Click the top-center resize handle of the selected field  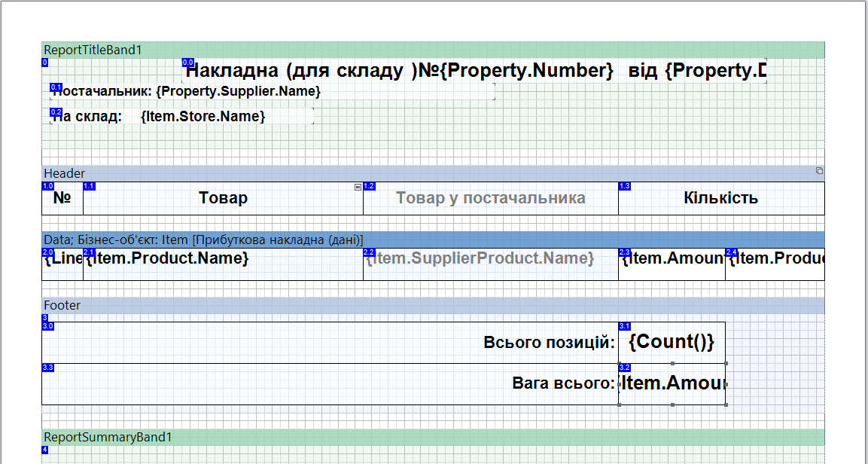[672, 363]
